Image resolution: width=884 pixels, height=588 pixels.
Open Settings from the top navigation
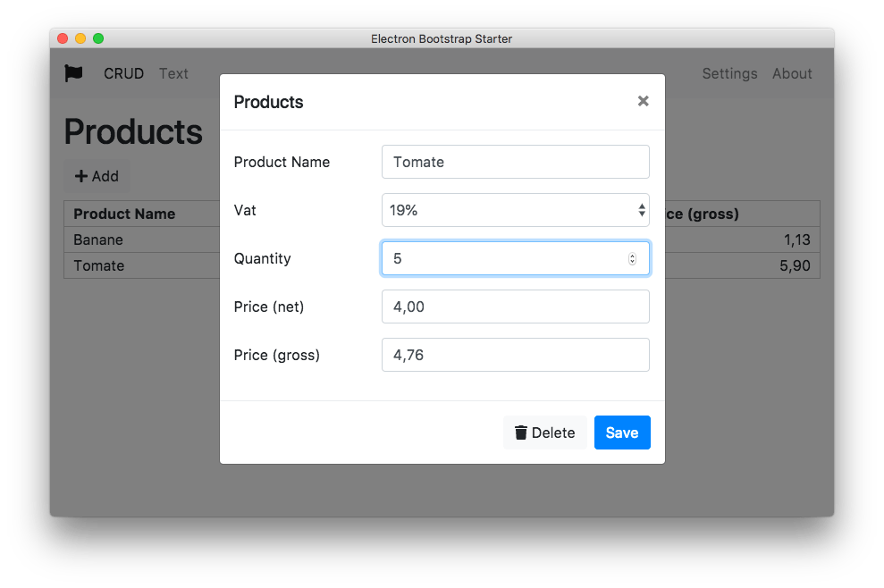pyautogui.click(x=729, y=73)
